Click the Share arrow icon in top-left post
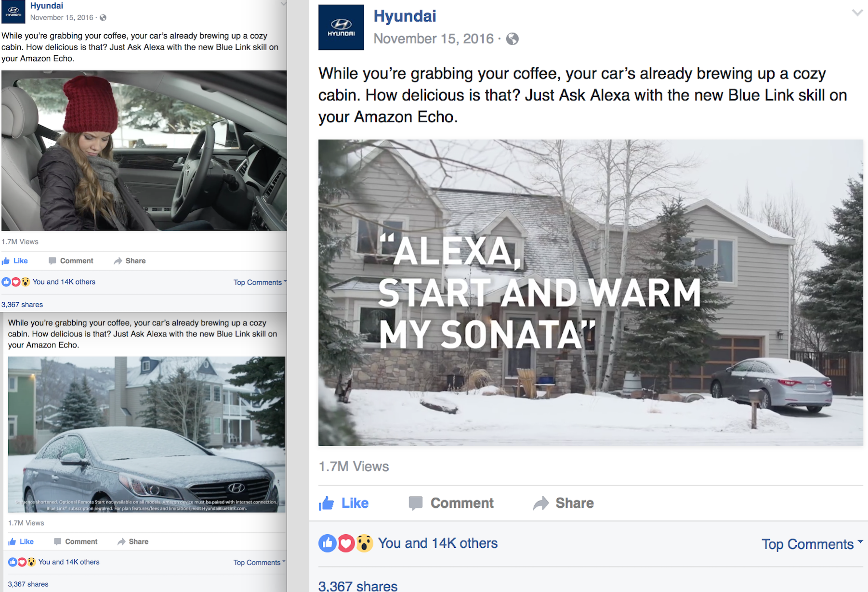This screenshot has width=868, height=592. coord(118,261)
